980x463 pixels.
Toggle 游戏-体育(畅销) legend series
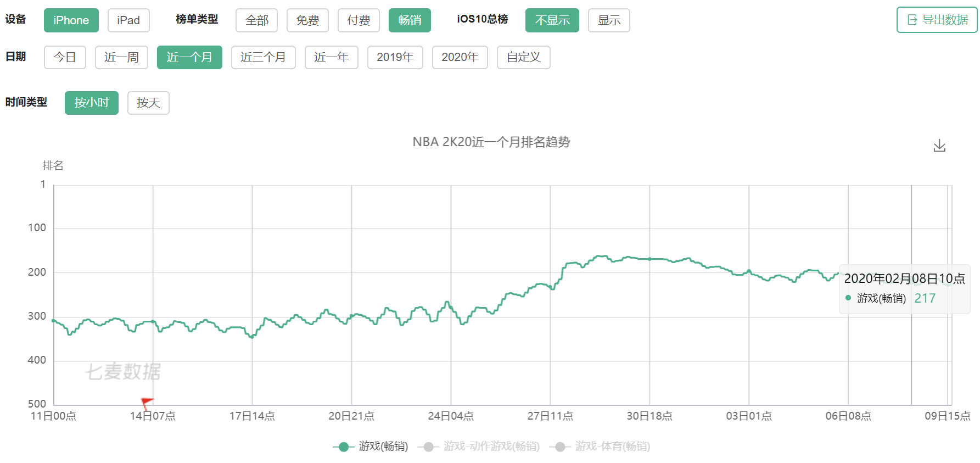[x=600, y=447]
